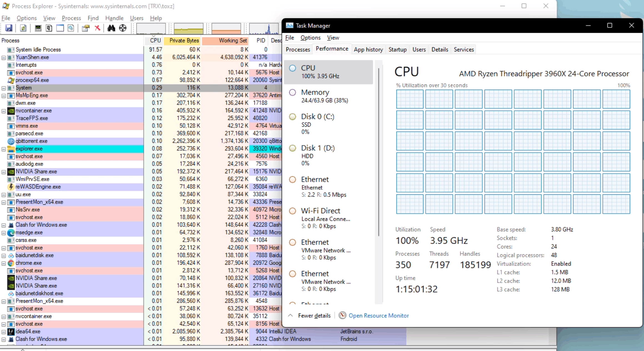Click the CPU utilization graph in Task Manager
This screenshot has height=351, width=644.
tap(512, 151)
